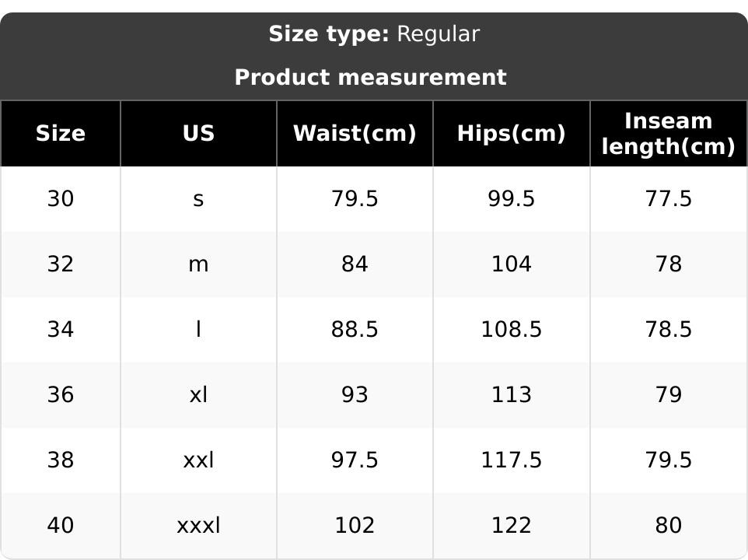Screen dimensions: 748x560
Task: Choose size 36 in the Size column
Action: click(61, 395)
